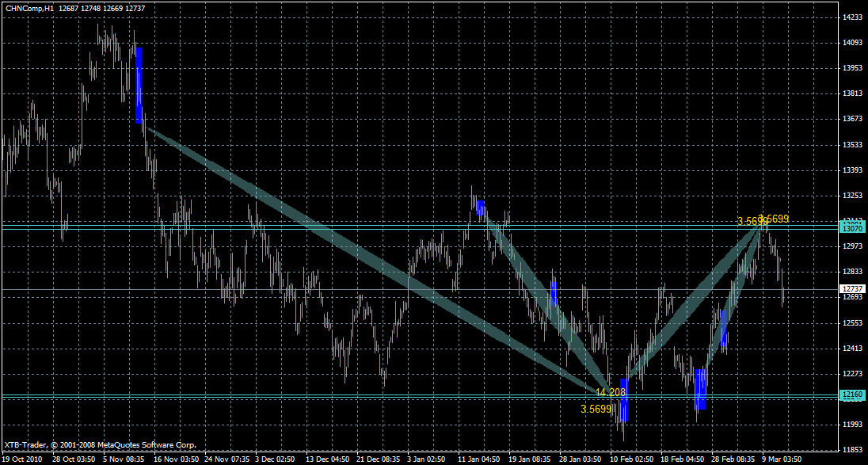This screenshot has width=868, height=465.
Task: Click the '28 Feb 08:35' date label
Action: tap(733, 459)
